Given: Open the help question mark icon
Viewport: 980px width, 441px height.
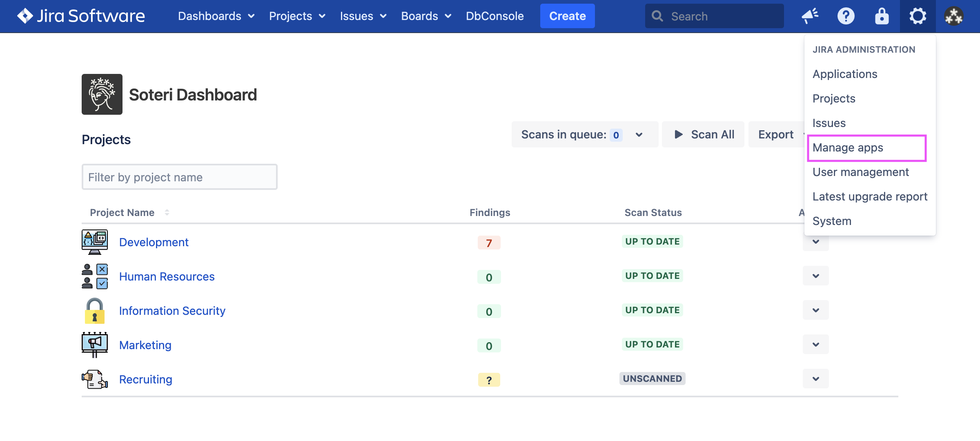Looking at the screenshot, I should [846, 16].
